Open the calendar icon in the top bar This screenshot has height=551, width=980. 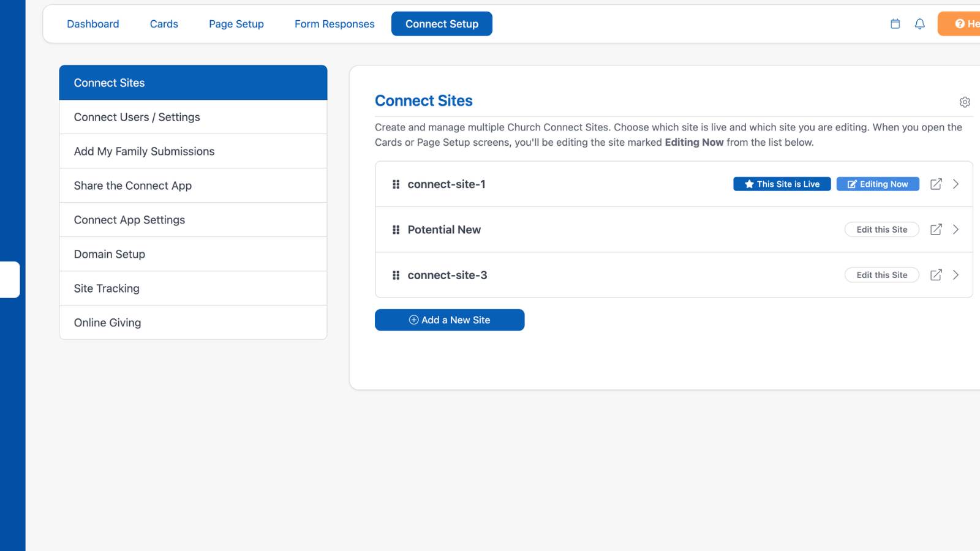[895, 24]
